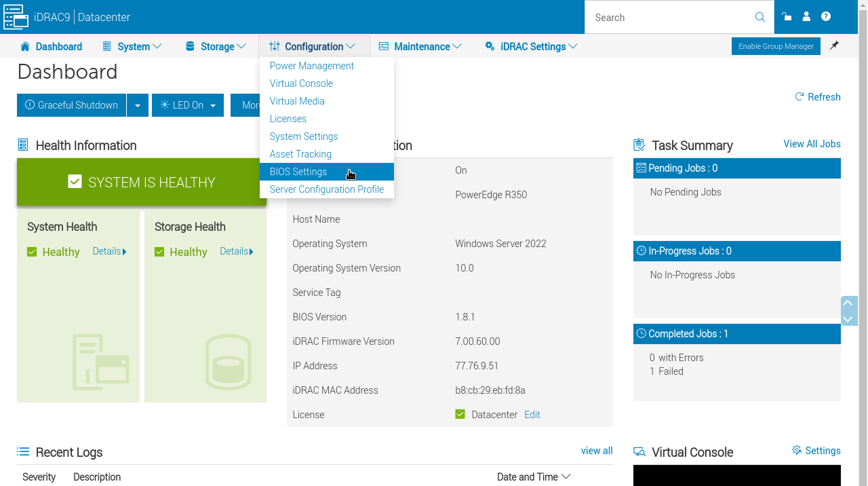Click the Storage disk icon in menu bar

(x=190, y=46)
